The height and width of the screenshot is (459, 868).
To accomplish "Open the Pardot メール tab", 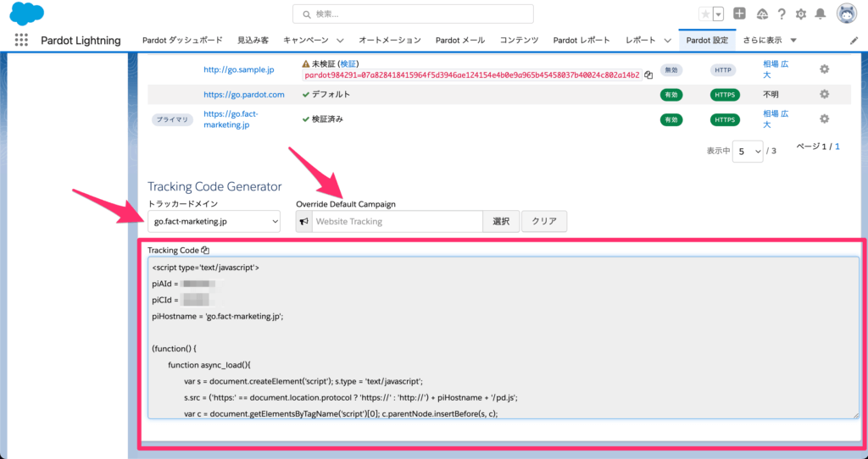I will 460,41.
